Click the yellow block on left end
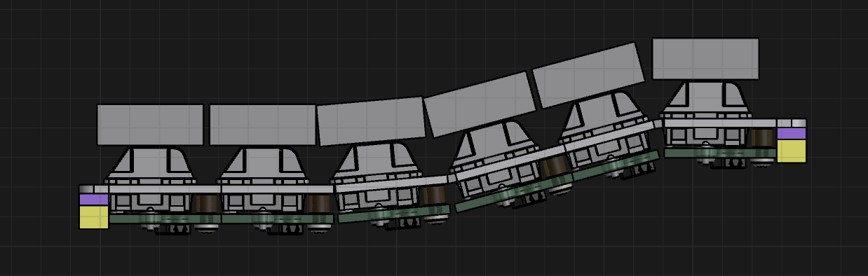 (94, 217)
